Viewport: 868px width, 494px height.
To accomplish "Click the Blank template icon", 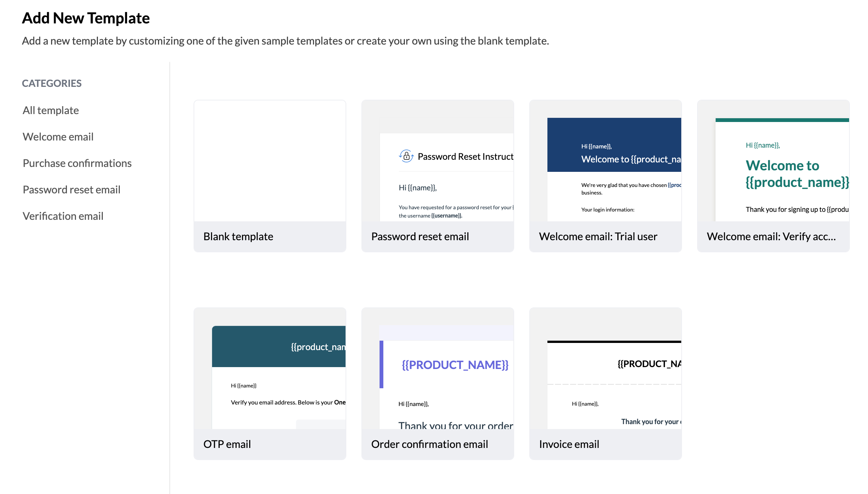I will 270,160.
